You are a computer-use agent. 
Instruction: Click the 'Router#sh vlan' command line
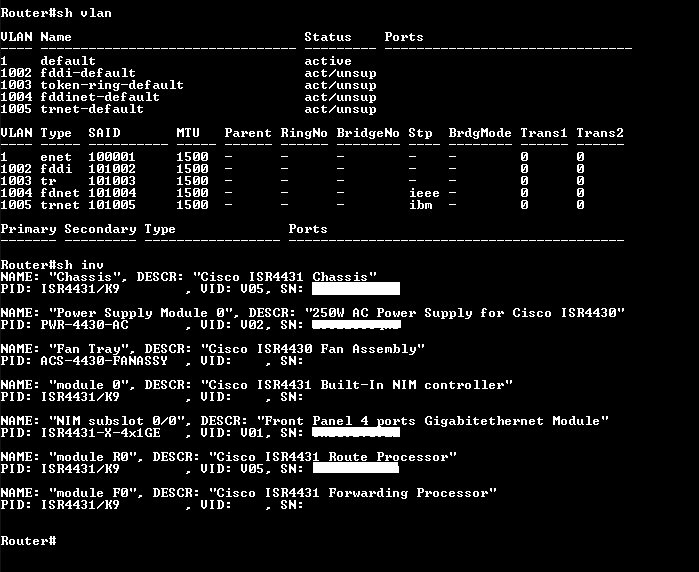click(x=56, y=13)
